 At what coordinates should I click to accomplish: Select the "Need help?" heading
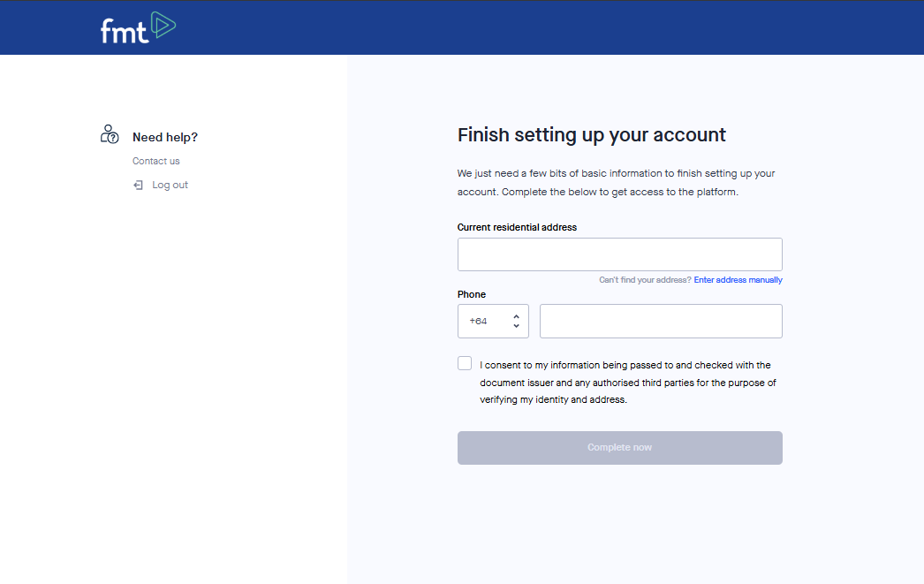[x=165, y=138]
